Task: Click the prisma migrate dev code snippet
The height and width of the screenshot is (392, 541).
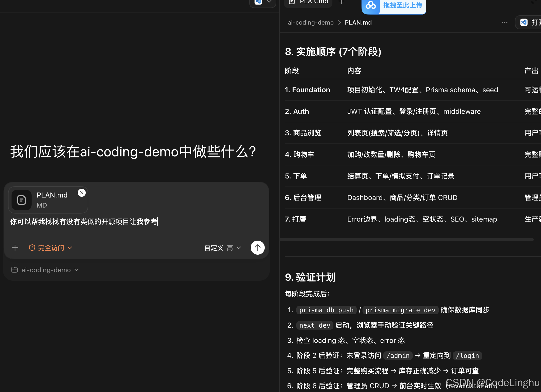Action: point(400,310)
